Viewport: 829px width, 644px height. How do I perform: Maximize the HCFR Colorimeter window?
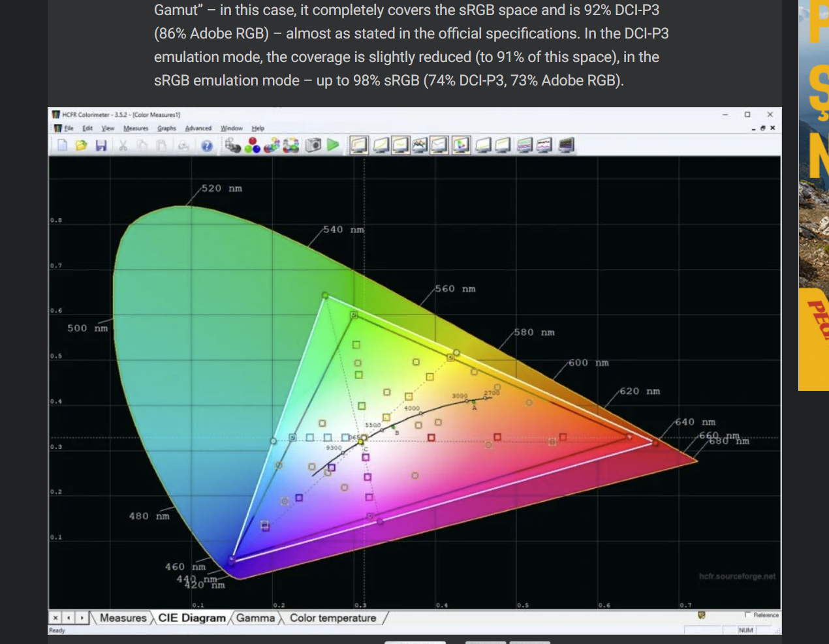point(747,114)
